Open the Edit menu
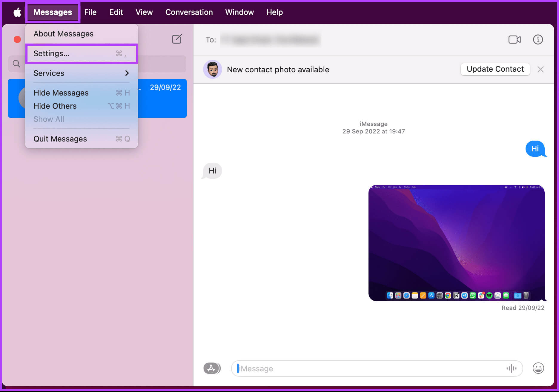Viewport: 559px width, 392px height. 116,12
